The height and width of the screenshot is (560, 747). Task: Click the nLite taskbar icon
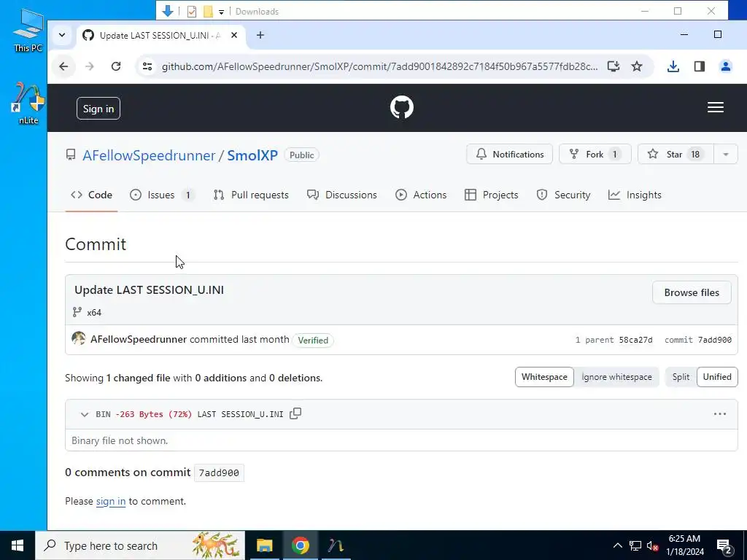click(336, 545)
